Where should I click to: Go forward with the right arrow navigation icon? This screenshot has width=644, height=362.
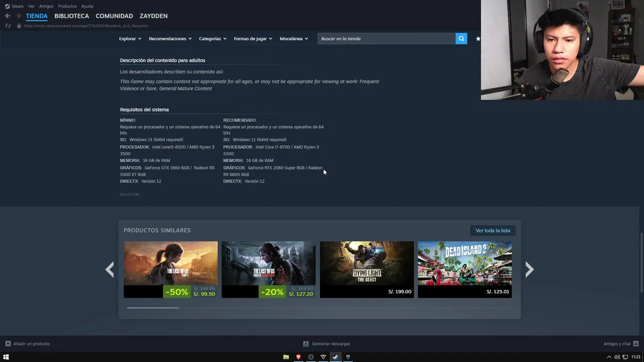coord(18,16)
